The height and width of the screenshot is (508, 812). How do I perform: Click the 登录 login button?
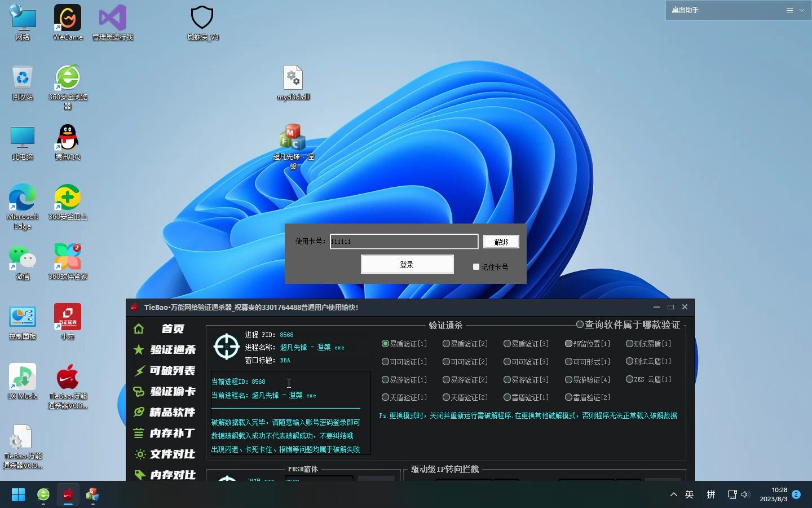click(x=407, y=264)
